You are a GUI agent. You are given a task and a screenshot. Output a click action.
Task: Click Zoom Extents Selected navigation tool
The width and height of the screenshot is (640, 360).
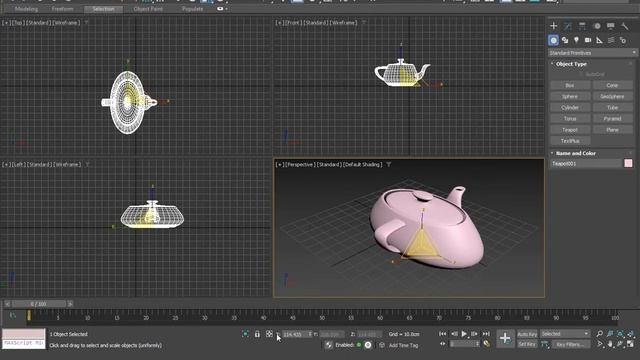(x=620, y=334)
